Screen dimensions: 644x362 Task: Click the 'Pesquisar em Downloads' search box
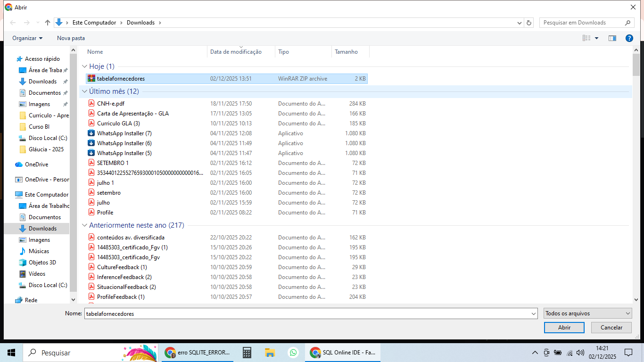(586, 23)
